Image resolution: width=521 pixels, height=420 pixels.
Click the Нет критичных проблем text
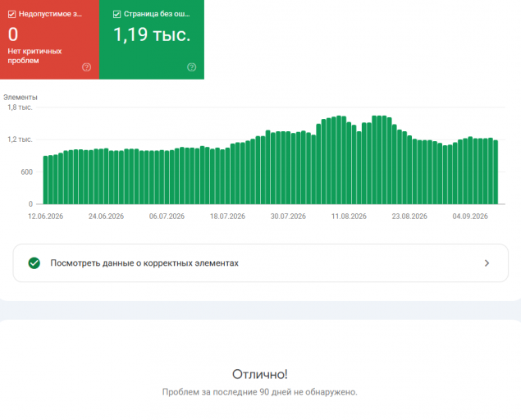point(34,56)
